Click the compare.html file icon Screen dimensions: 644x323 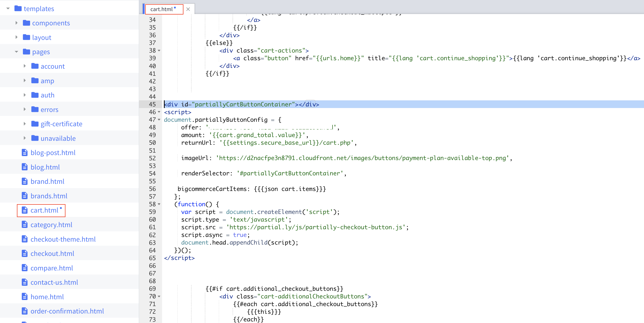pos(25,268)
